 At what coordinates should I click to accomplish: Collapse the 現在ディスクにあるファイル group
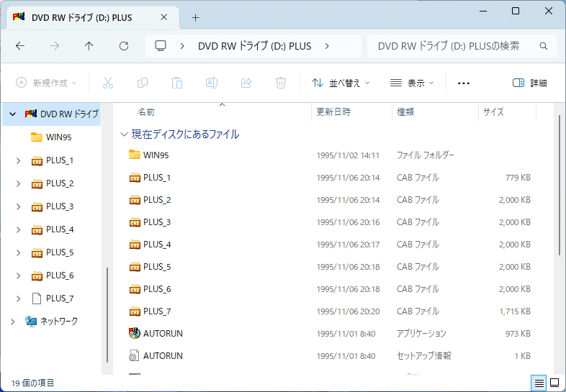124,135
